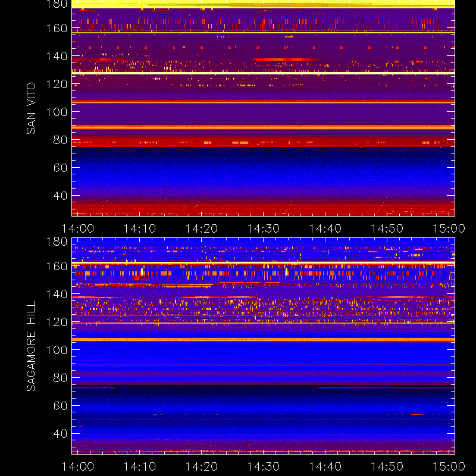
Task: Click the 14:30 label under Sagamore Hill plot
Action: (x=263, y=466)
